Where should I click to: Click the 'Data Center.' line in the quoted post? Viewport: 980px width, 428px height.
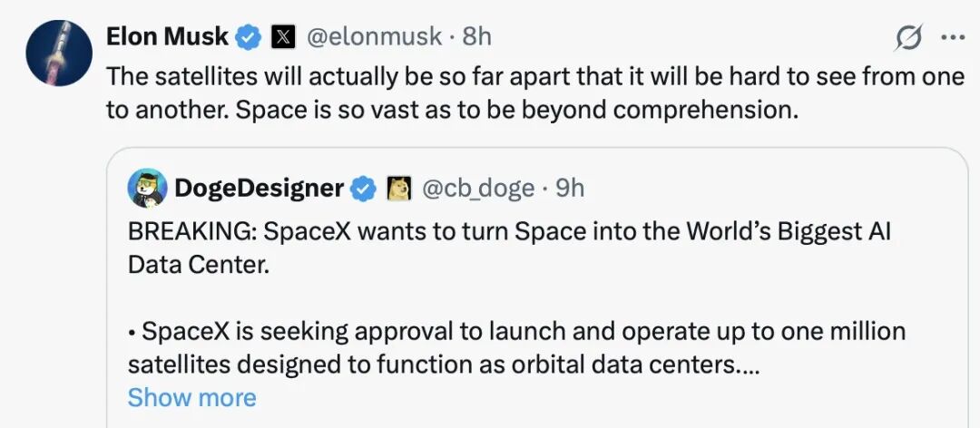tap(199, 266)
